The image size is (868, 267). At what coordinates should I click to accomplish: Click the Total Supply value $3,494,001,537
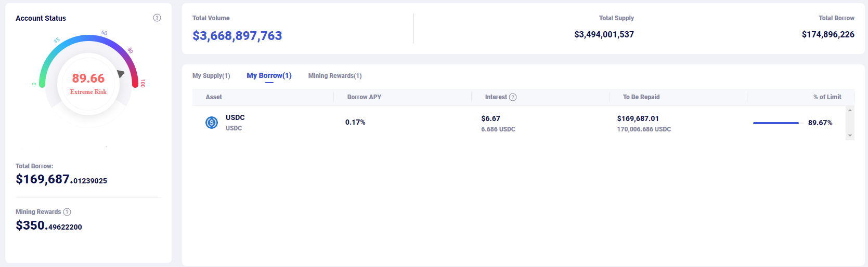point(604,35)
